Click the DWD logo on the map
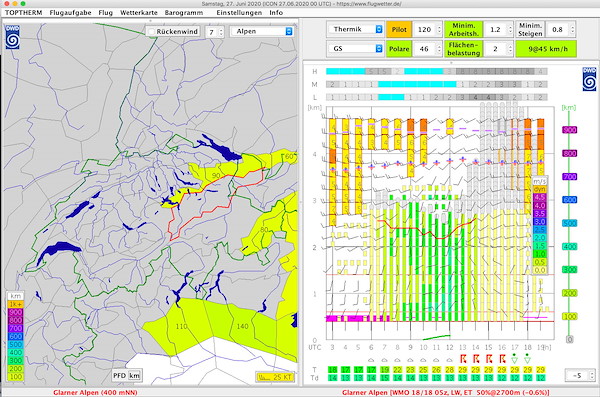 (12, 37)
